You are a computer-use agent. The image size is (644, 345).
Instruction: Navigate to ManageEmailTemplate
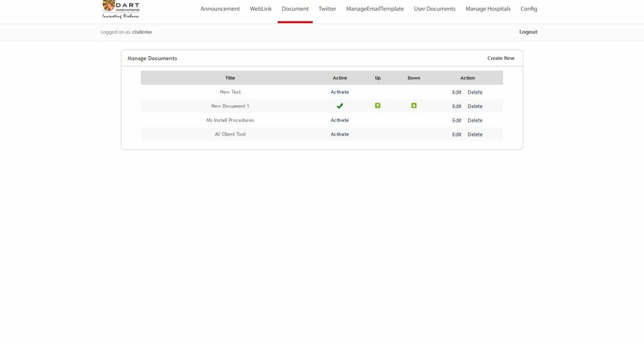tap(375, 9)
